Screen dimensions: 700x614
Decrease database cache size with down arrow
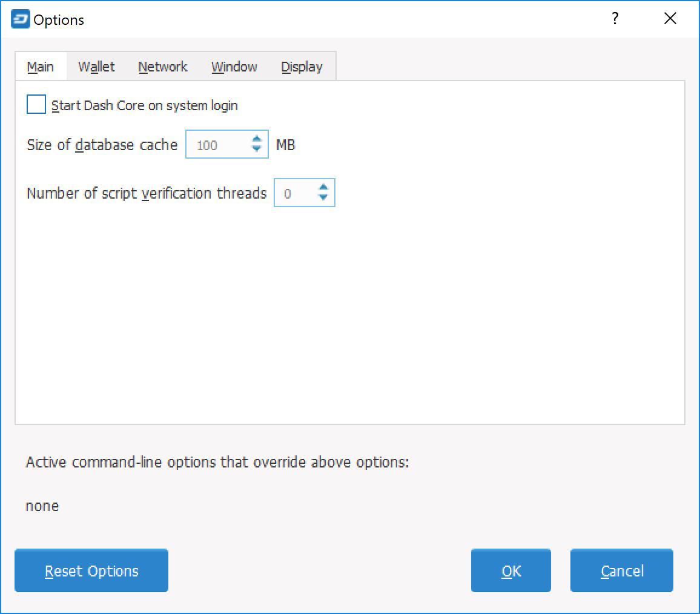point(257,150)
